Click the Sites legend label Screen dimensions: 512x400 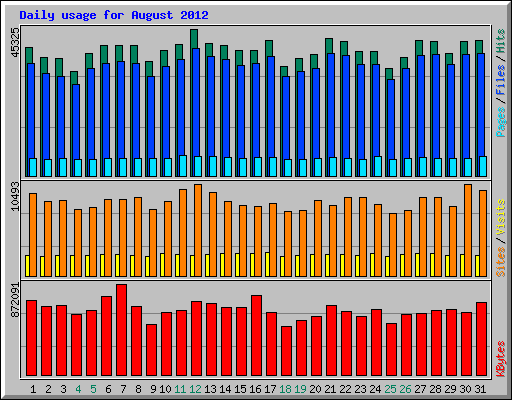pos(501,262)
